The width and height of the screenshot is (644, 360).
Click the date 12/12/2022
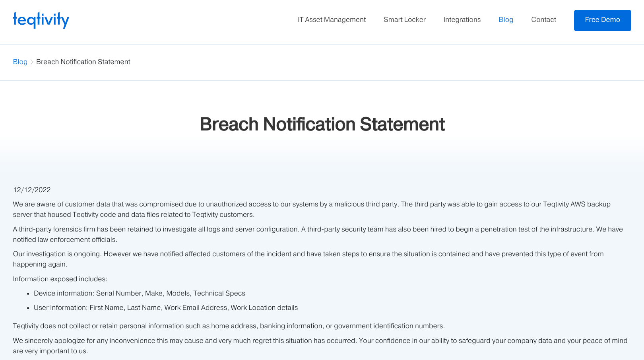[32, 190]
